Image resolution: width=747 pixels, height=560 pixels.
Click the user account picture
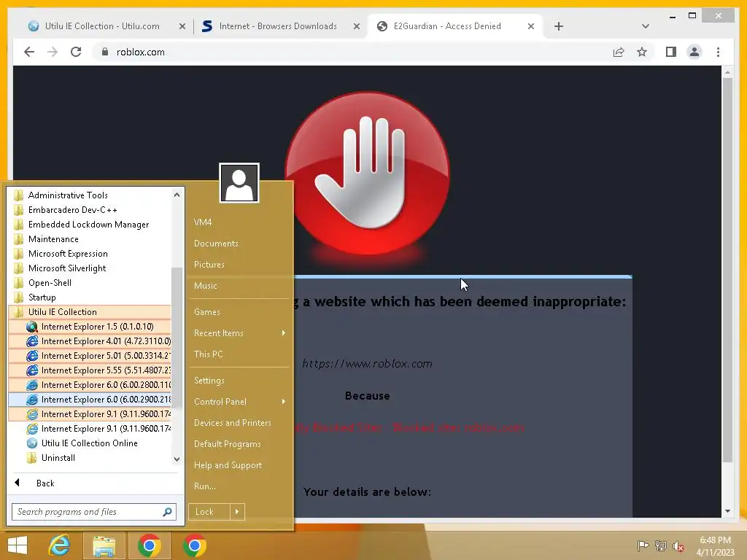tap(239, 183)
